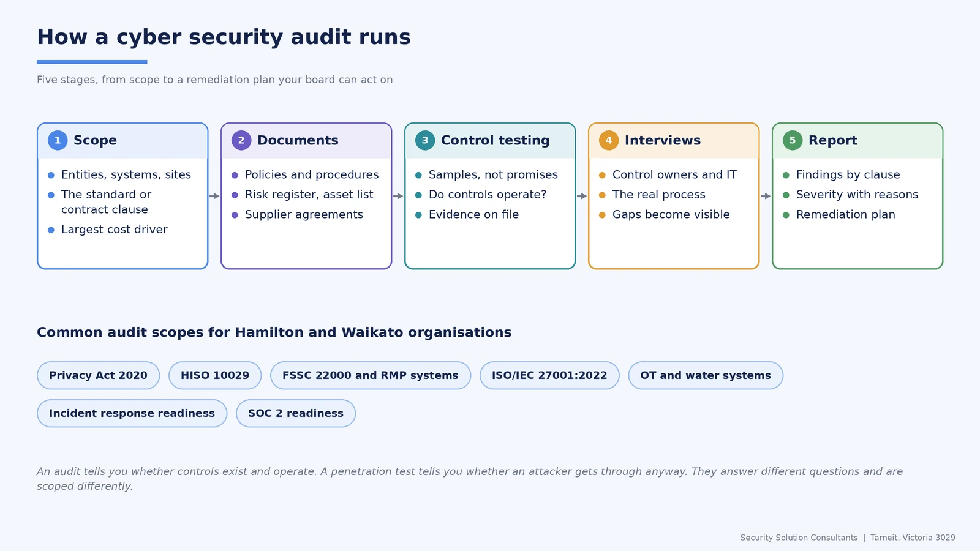The image size is (980, 551).
Task: Click 'Tarneit, Victoria 3029' footer text
Action: tap(913, 538)
